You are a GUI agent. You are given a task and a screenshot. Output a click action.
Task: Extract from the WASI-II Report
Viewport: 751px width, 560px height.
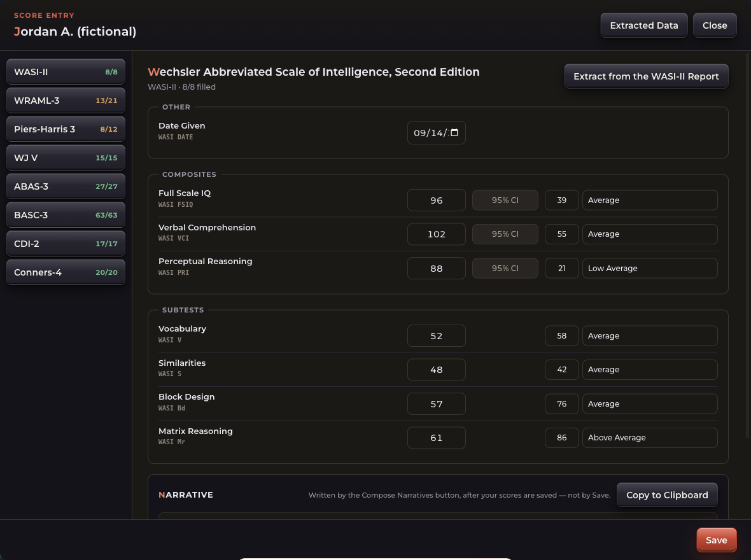(646, 76)
